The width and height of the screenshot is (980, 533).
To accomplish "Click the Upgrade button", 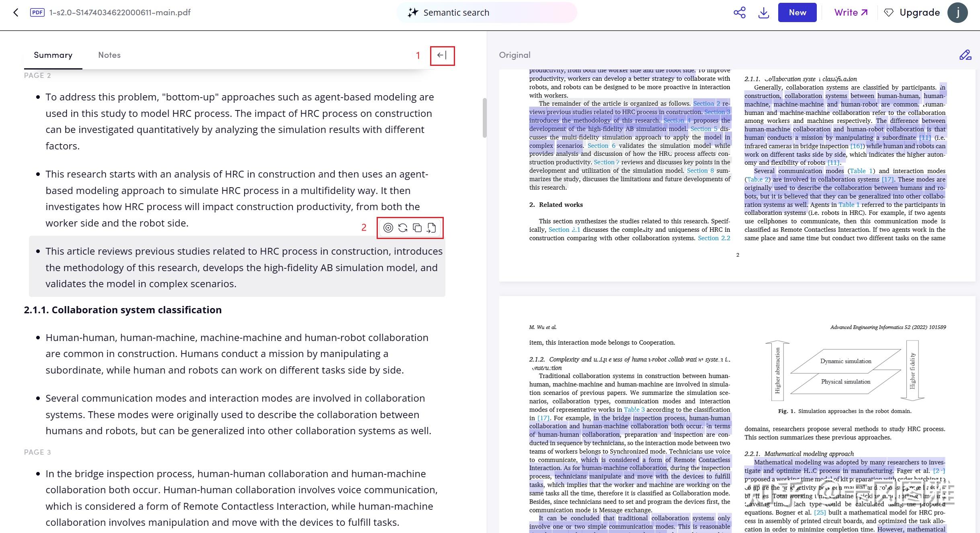I will click(912, 12).
